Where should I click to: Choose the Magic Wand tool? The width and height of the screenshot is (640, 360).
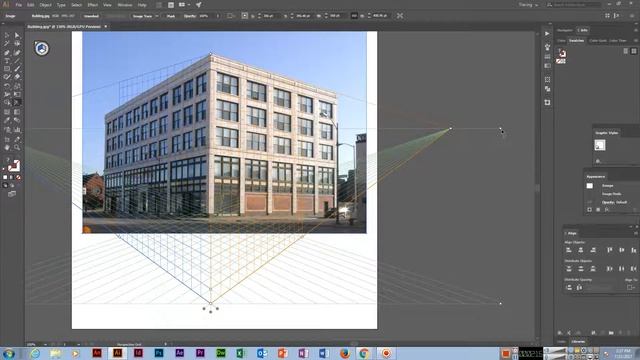7,44
